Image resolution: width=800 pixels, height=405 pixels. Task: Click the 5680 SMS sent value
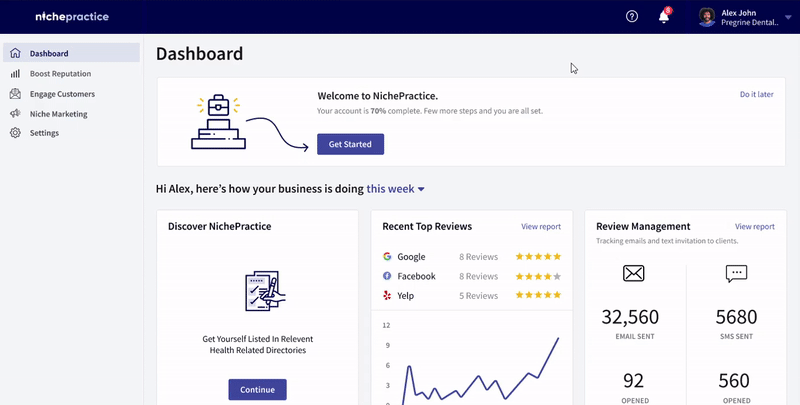[737, 317]
